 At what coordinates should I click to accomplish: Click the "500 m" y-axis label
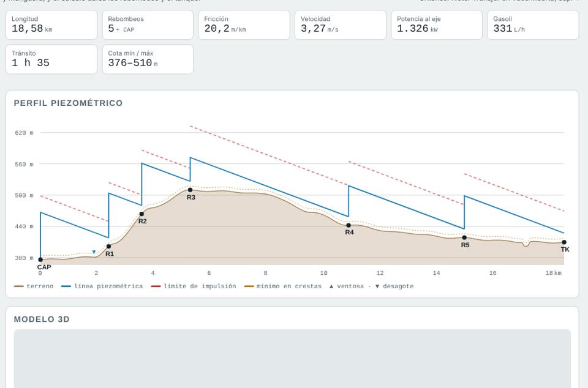[24, 195]
